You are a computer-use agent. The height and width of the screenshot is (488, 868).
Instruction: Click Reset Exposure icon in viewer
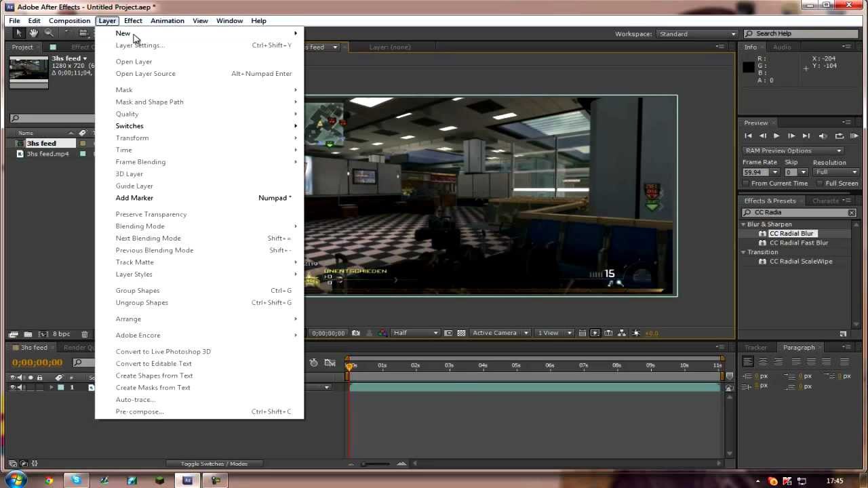pyautogui.click(x=636, y=333)
